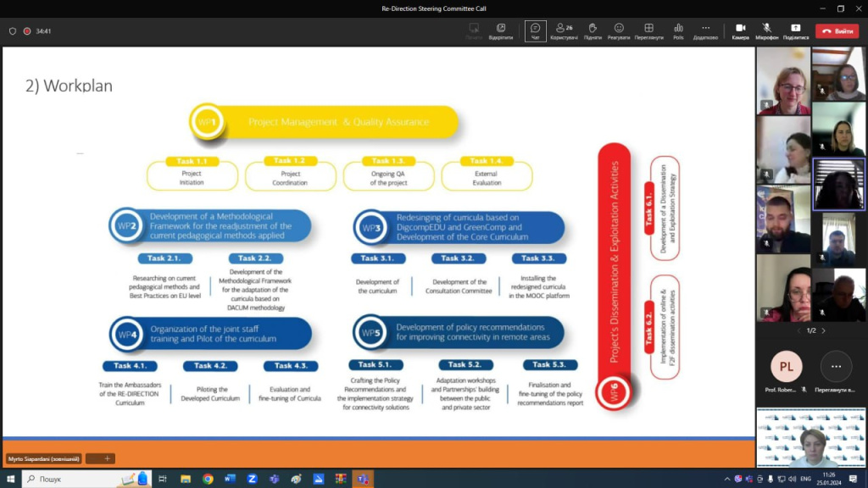Image resolution: width=868 pixels, height=488 pixels.
Task: Pop out shared content (Відкріпити)
Action: point(500,31)
